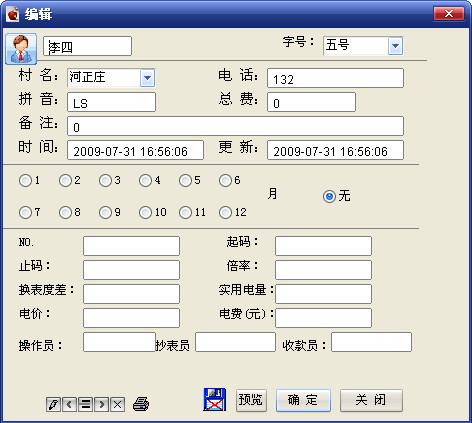Expand the 村名 village dropdown
Screen dimensions: 472x423
tap(147, 78)
